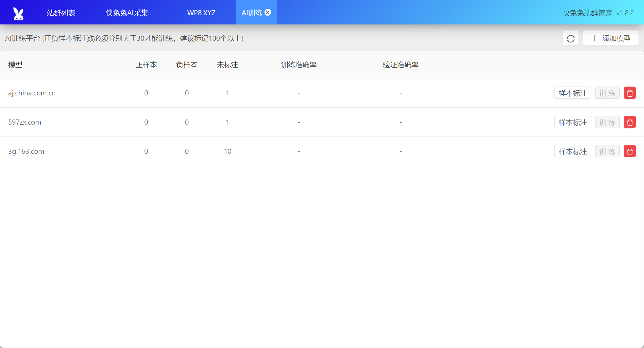
Task: Select the aj.china.com.cn model name
Action: [32, 93]
